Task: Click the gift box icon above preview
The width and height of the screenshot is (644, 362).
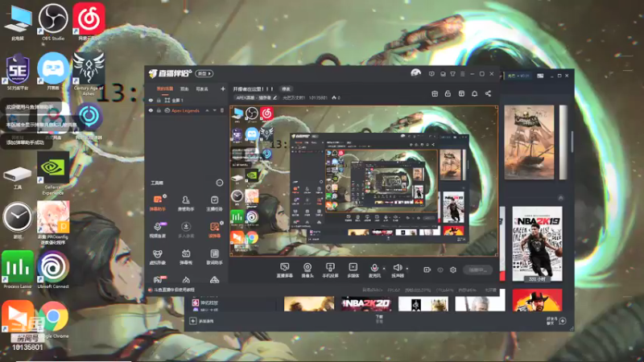Action: (x=435, y=93)
